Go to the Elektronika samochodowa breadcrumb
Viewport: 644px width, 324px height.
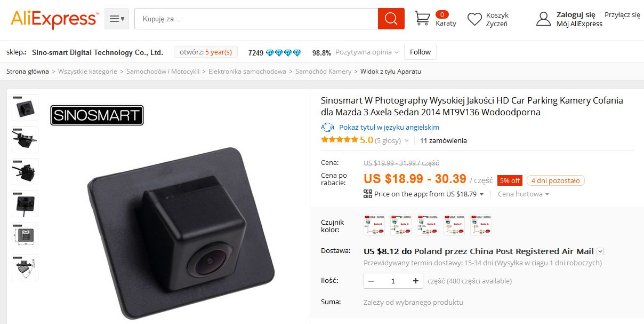pyautogui.click(x=247, y=71)
